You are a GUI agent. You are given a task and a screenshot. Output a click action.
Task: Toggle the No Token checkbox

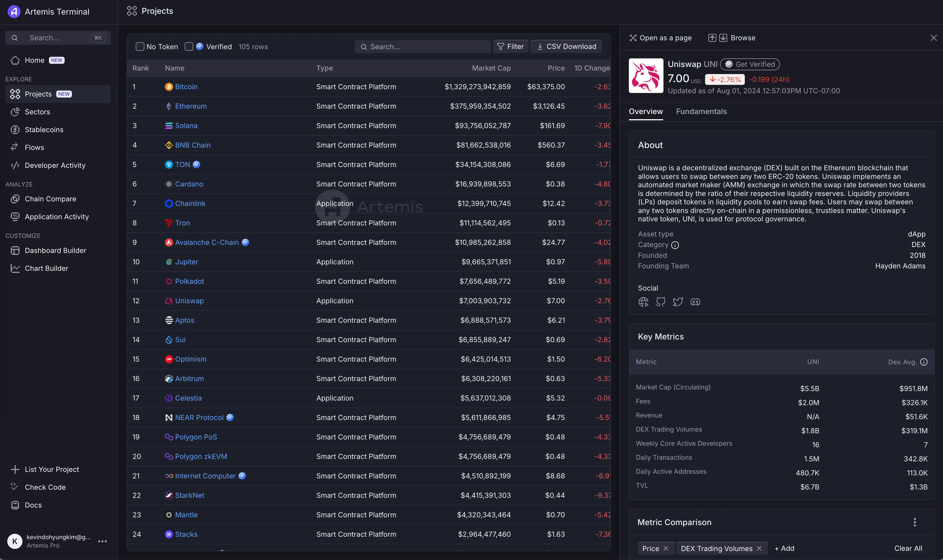click(140, 46)
